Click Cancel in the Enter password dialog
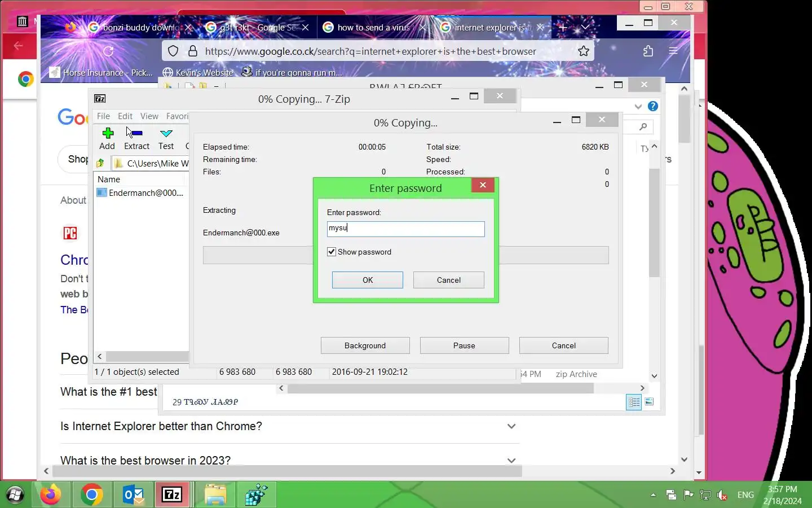Screen dimensions: 812x508 [449, 280]
